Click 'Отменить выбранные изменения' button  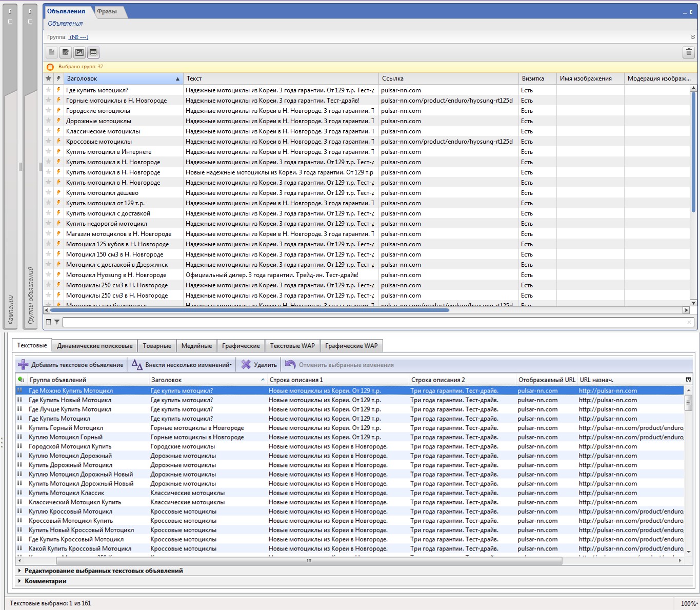[339, 365]
